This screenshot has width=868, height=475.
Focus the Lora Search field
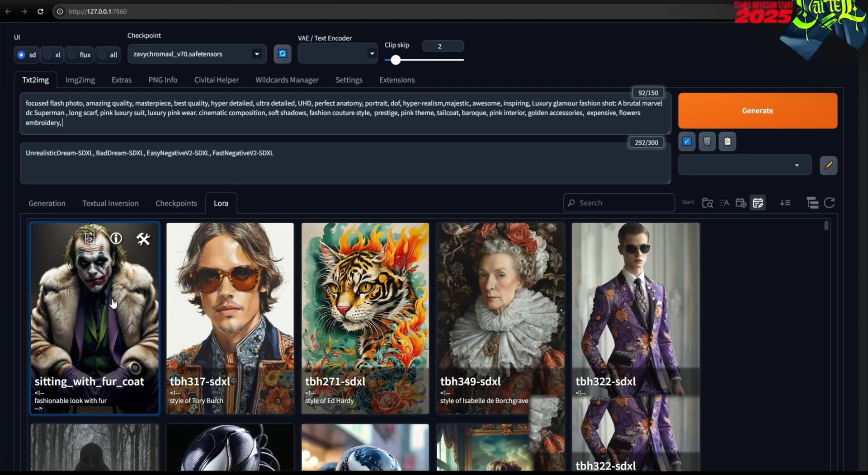tap(619, 203)
